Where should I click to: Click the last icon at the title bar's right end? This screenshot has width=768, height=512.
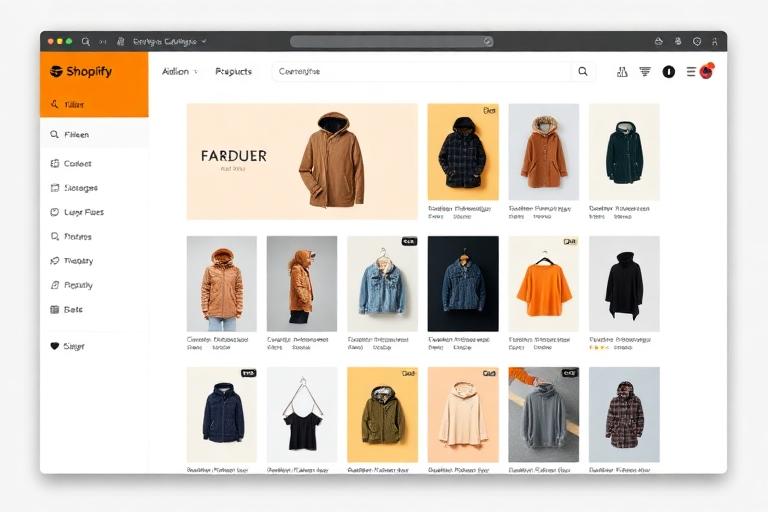tap(715, 42)
